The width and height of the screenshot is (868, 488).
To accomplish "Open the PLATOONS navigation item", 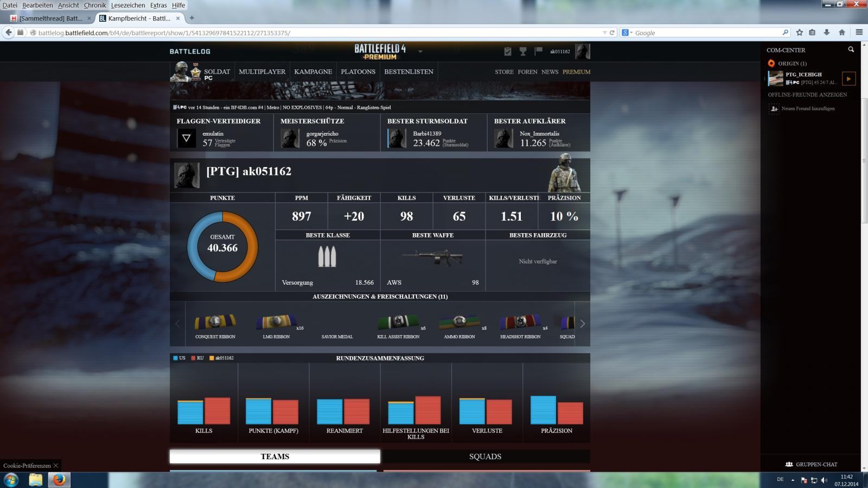I will click(x=358, y=72).
